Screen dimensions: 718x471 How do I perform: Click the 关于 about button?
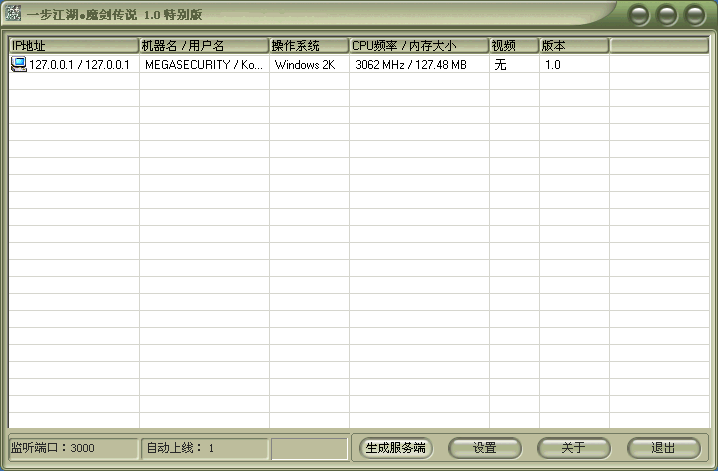pos(574,448)
